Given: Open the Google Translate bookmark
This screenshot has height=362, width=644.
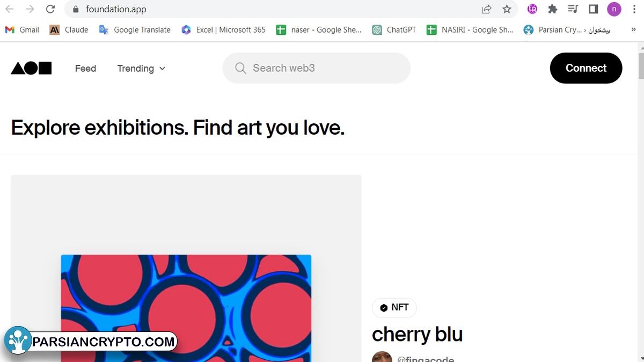Looking at the screenshot, I should [135, 30].
